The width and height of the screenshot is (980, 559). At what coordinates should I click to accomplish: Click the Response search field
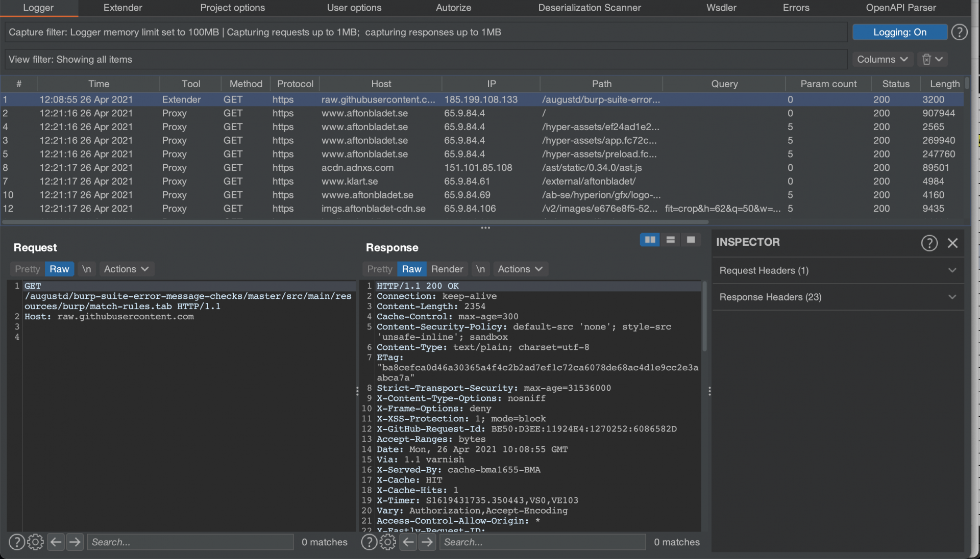pyautogui.click(x=543, y=542)
